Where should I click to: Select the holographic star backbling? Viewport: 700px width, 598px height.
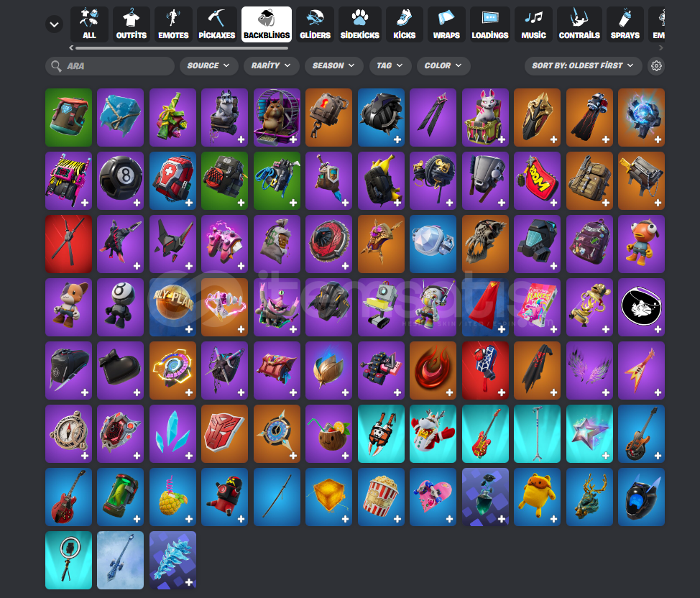(x=589, y=434)
